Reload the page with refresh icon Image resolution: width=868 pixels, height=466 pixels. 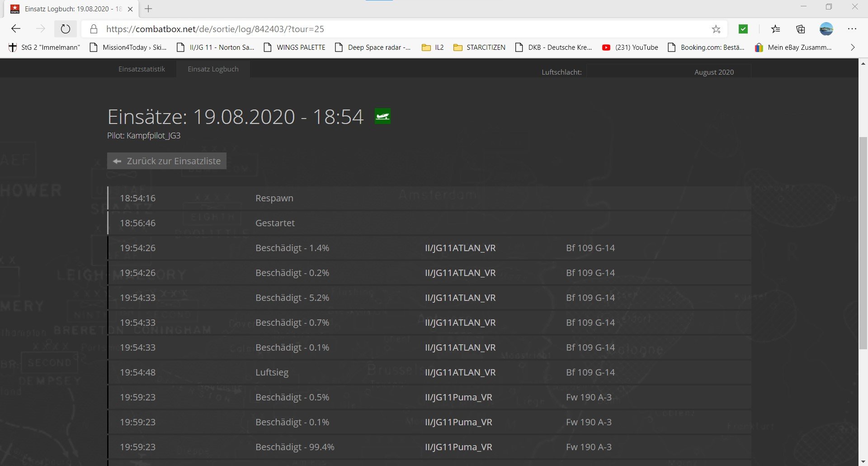66,29
